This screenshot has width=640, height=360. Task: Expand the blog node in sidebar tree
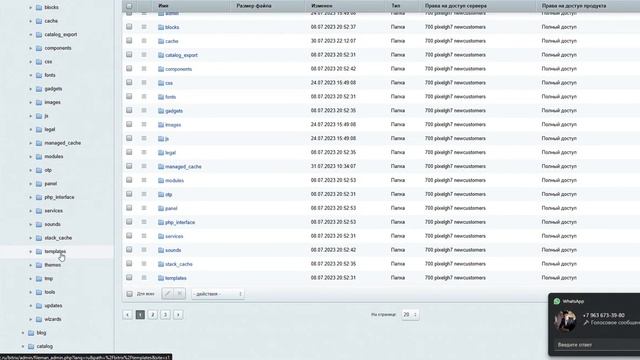tap(22, 333)
